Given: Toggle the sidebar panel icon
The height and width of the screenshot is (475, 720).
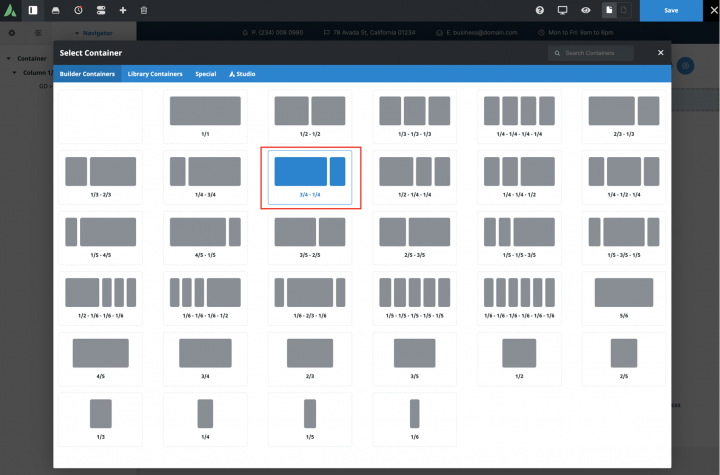Looking at the screenshot, I should [x=32, y=10].
